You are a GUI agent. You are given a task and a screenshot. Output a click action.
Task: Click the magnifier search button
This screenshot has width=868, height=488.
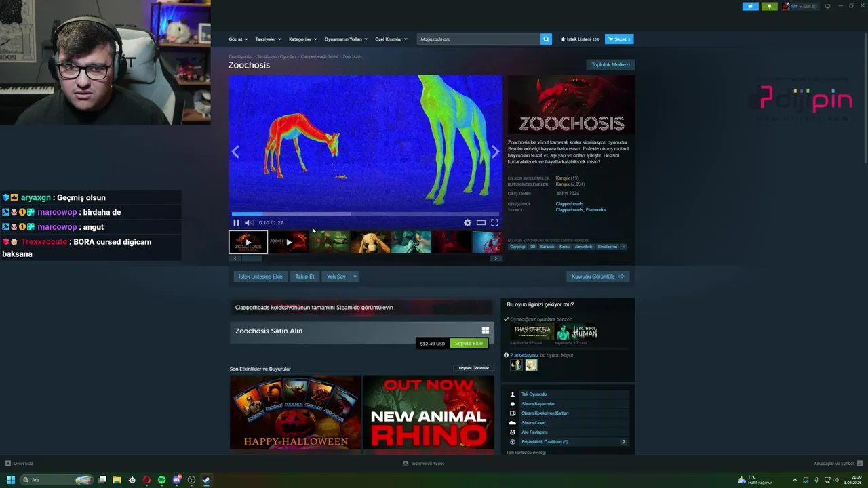coord(546,39)
